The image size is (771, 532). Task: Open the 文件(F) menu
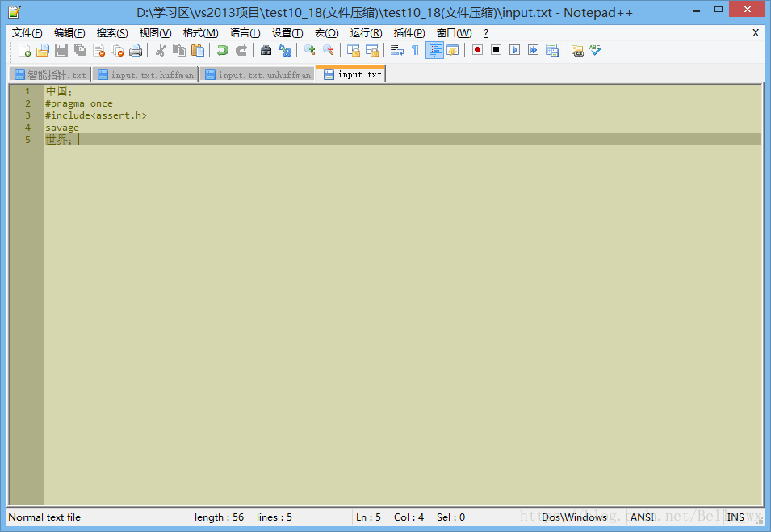27,33
